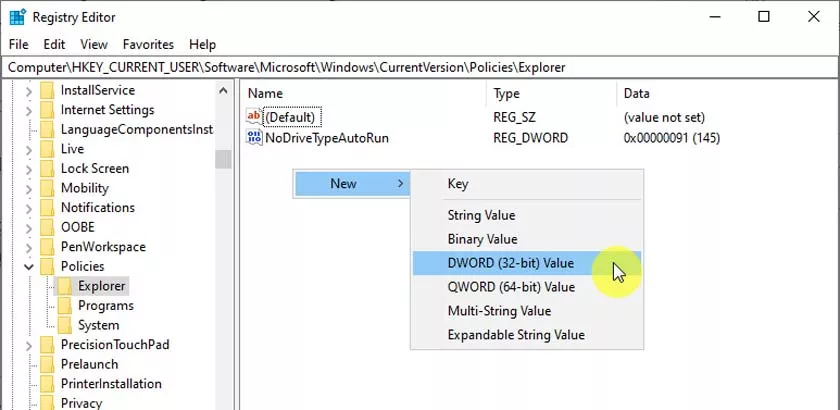The image size is (840, 410).
Task: Choose Binary Value from the submenu
Action: pos(527,240)
